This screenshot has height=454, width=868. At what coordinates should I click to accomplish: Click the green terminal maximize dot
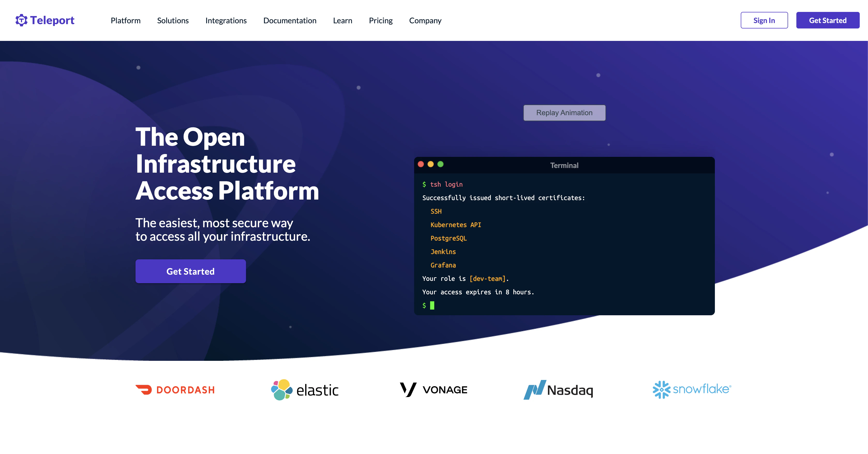click(x=440, y=164)
